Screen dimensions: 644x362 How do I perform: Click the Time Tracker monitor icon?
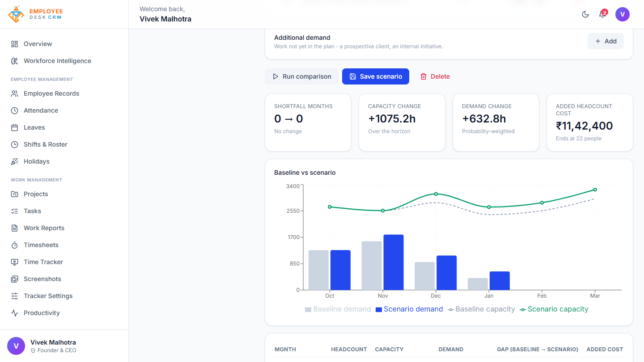(x=15, y=262)
